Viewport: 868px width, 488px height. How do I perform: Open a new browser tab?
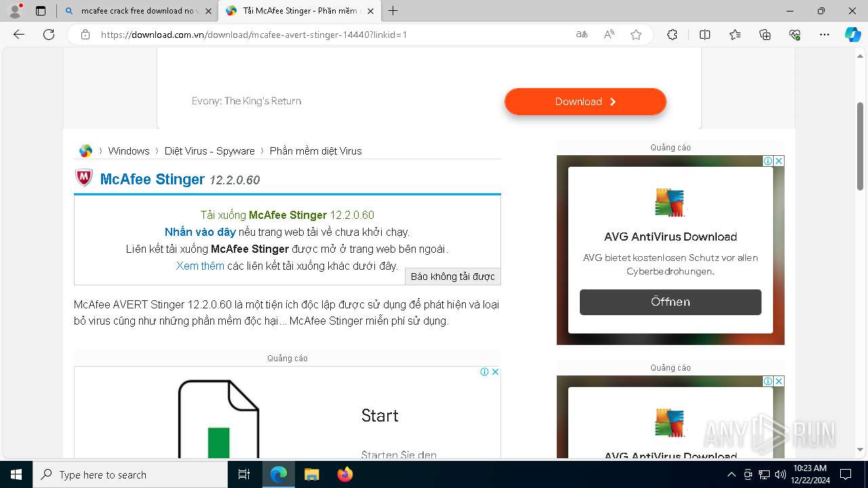393,11
